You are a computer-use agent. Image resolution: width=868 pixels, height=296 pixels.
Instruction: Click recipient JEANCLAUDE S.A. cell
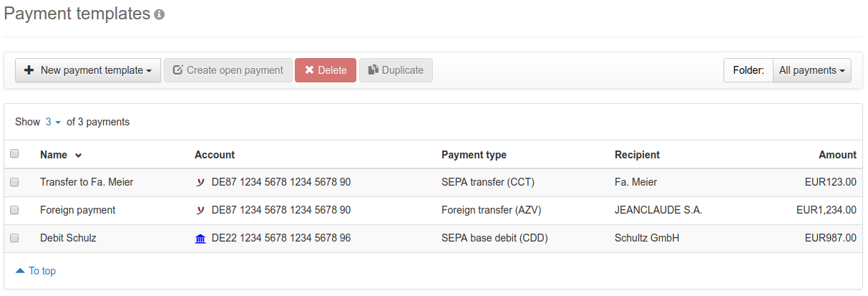(658, 210)
